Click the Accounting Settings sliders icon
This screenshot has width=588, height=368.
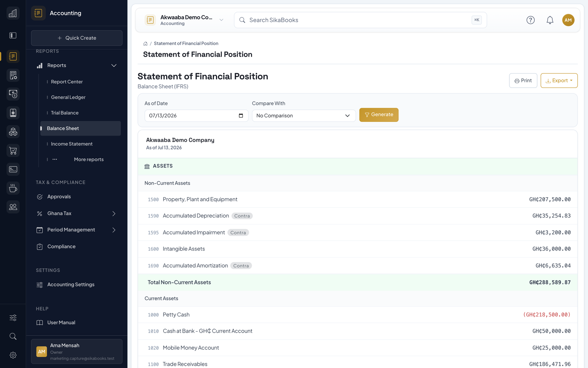pos(40,285)
